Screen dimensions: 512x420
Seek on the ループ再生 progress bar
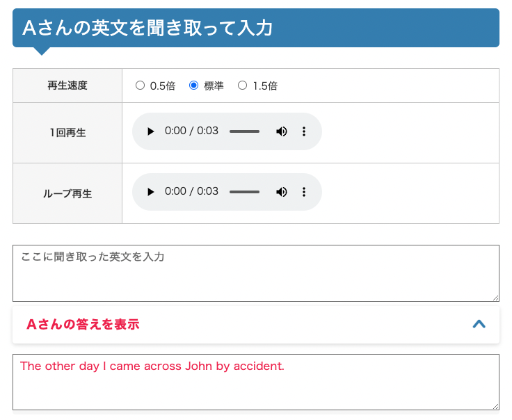pos(244,192)
